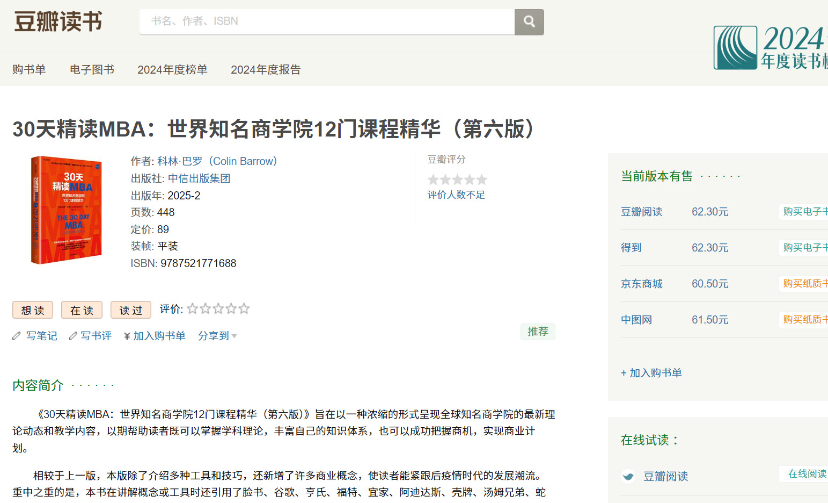
Task: Click the 在线阅读 button
Action: pyautogui.click(x=804, y=474)
